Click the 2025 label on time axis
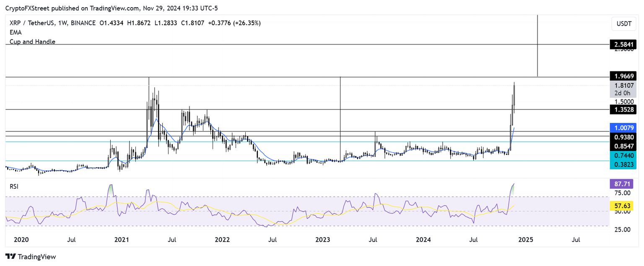This screenshot has width=644, height=266. pyautogui.click(x=526, y=240)
